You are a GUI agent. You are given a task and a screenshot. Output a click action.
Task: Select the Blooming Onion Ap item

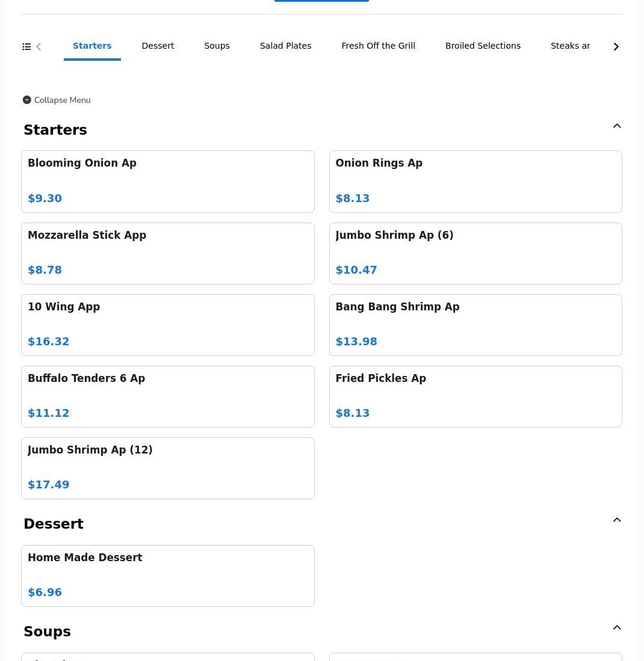(x=167, y=181)
